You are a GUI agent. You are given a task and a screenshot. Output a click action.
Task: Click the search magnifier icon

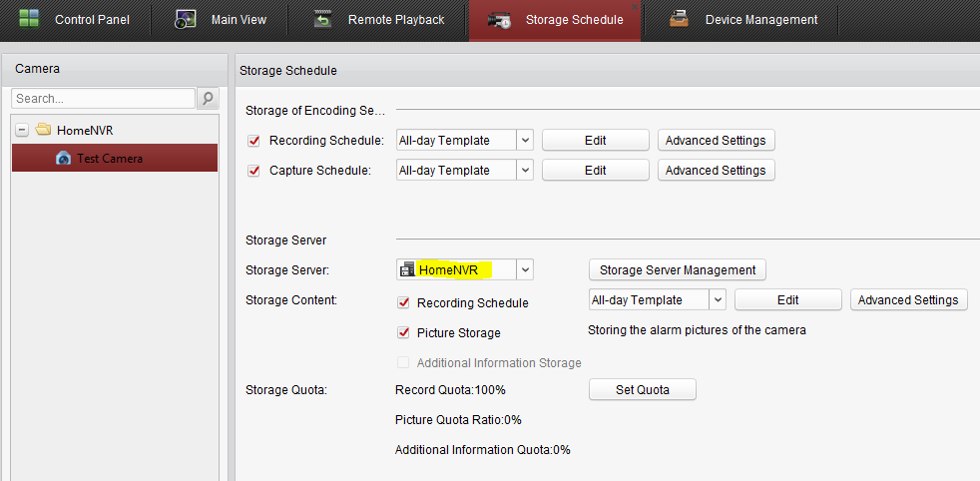pyautogui.click(x=208, y=99)
